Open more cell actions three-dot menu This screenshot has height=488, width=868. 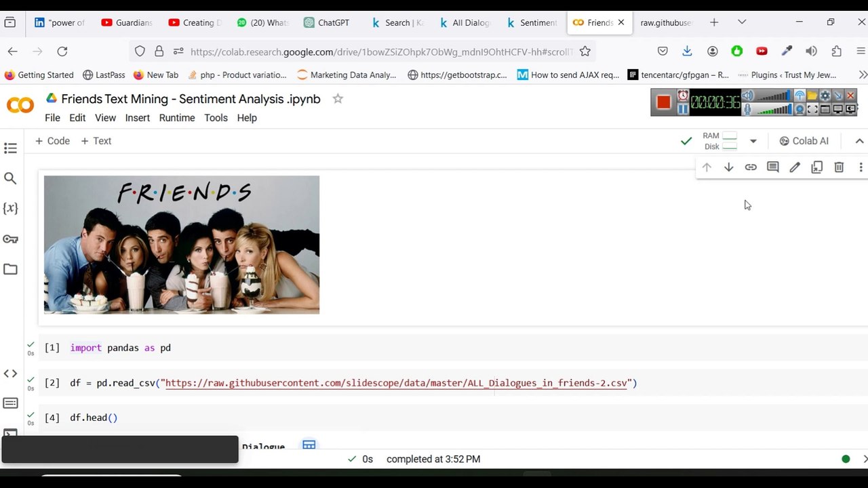[861, 167]
